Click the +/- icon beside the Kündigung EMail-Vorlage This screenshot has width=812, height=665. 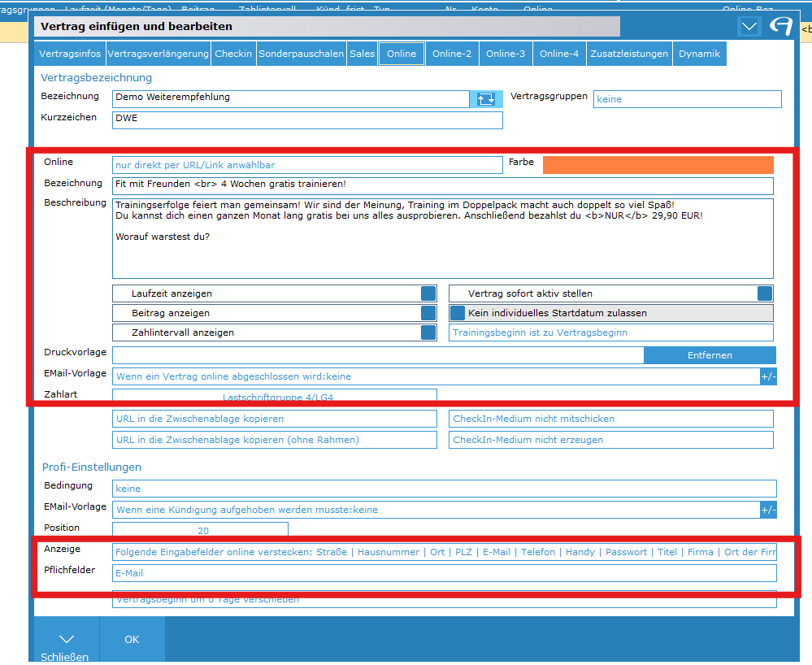coord(768,510)
